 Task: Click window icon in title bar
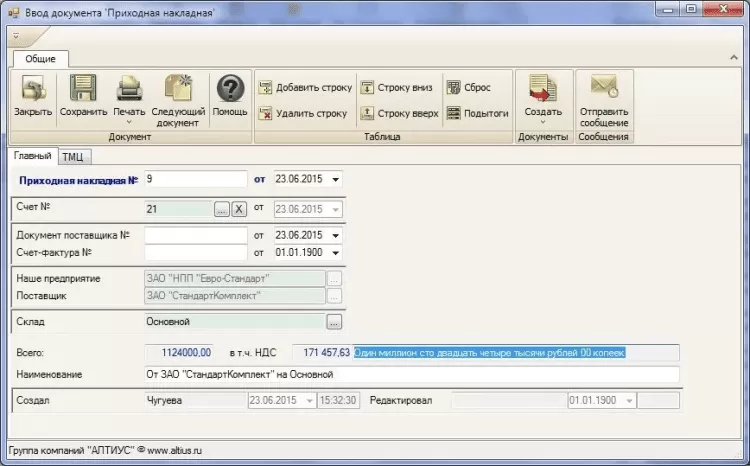click(13, 12)
